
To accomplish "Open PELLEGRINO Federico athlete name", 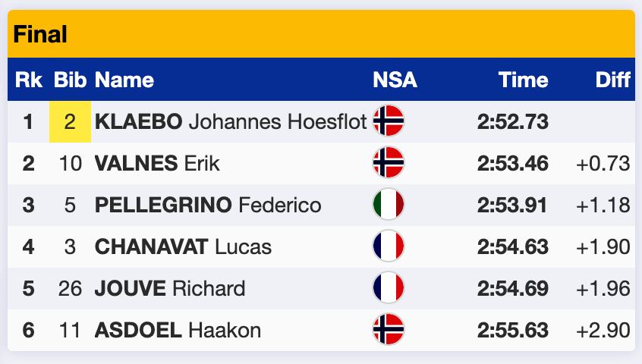I will (208, 205).
